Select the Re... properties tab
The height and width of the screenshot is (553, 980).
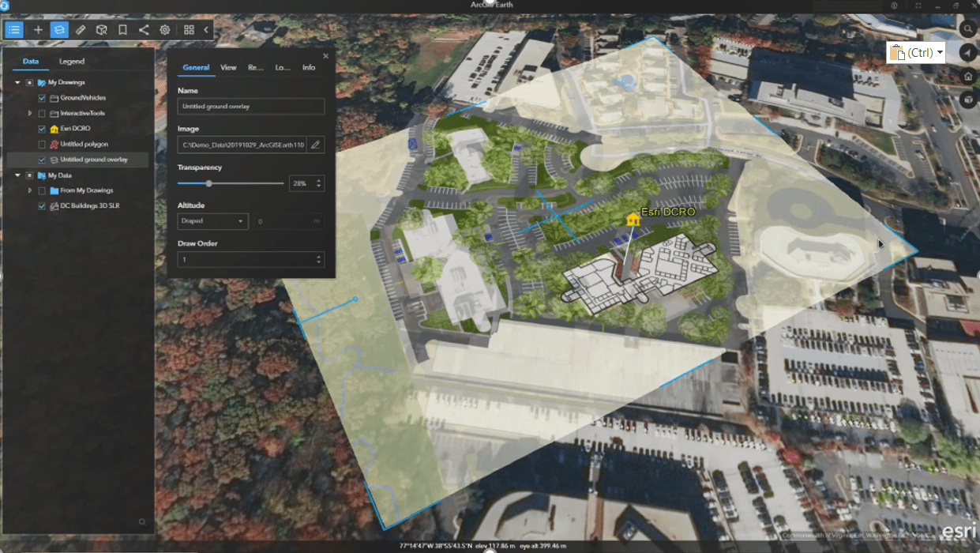pyautogui.click(x=256, y=67)
